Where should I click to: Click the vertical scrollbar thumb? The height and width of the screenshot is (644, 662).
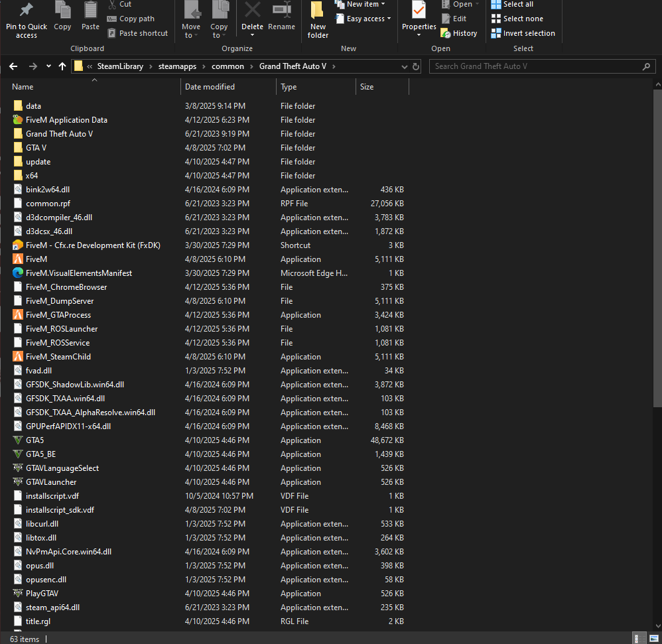tap(658, 248)
